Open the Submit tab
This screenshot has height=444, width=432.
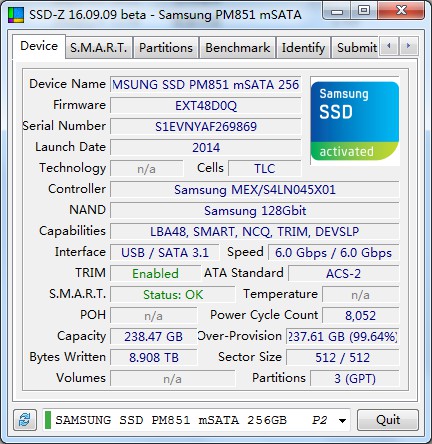coord(355,47)
